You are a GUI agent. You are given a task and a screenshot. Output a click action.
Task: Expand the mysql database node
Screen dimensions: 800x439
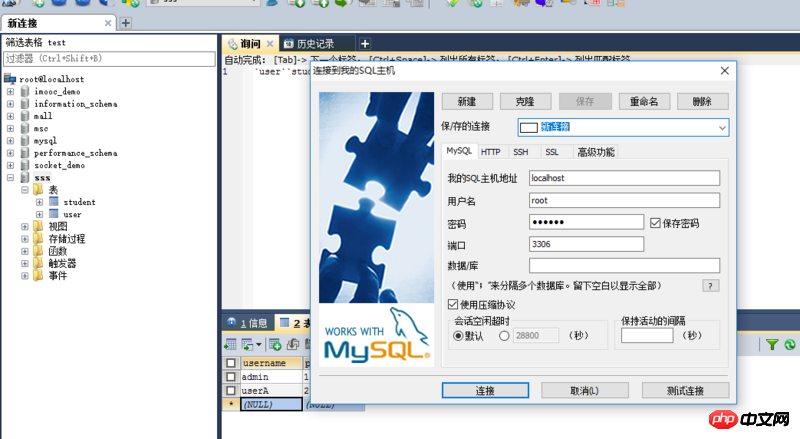click(x=10, y=140)
